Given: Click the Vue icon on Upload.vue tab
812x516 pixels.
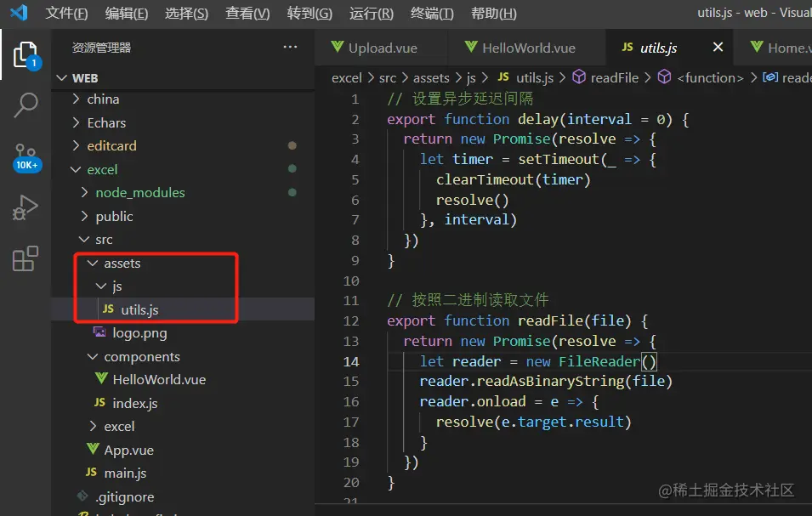Looking at the screenshot, I should tap(337, 47).
